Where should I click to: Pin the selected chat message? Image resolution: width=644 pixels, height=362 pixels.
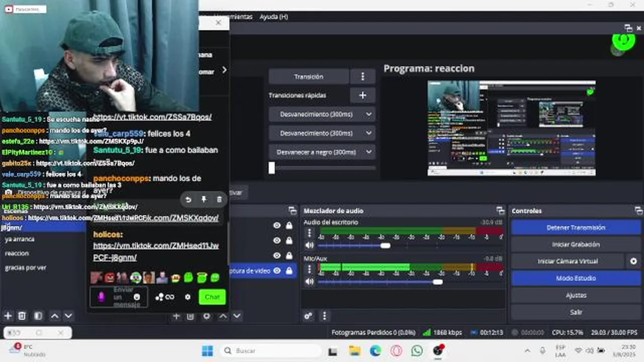tap(204, 200)
